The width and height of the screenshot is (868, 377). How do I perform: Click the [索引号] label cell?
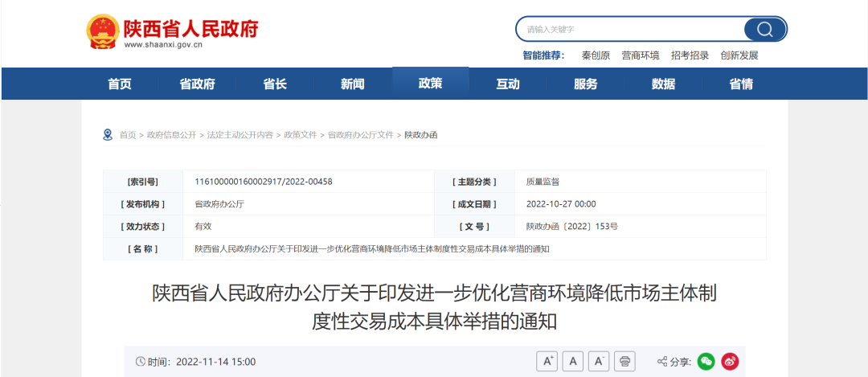point(143,182)
